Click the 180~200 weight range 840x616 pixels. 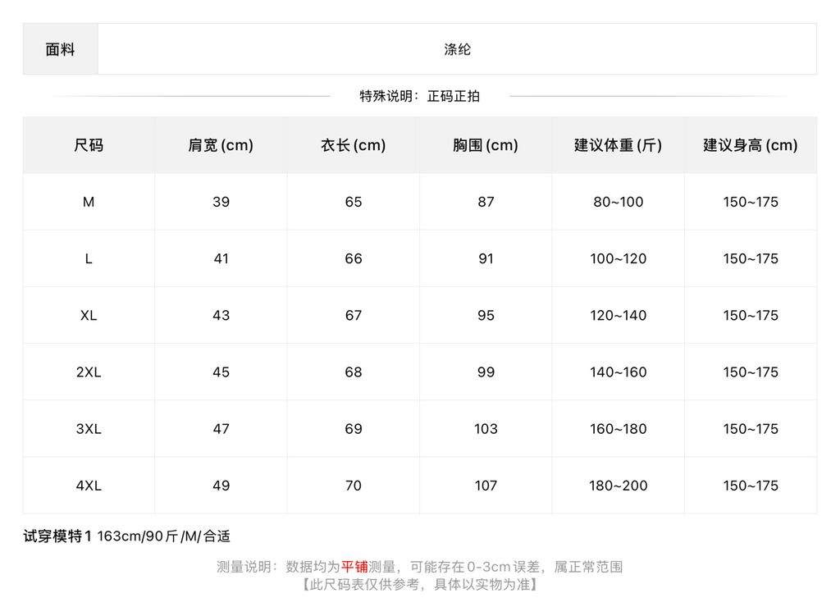619,486
